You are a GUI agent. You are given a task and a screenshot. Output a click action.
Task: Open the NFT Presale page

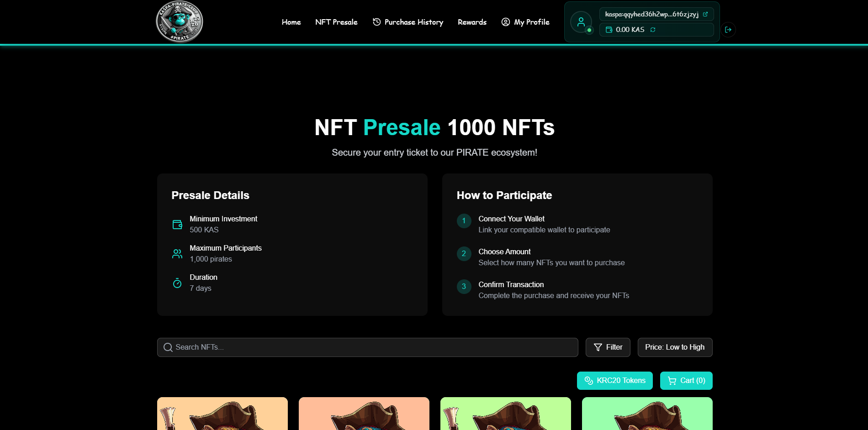tap(336, 22)
